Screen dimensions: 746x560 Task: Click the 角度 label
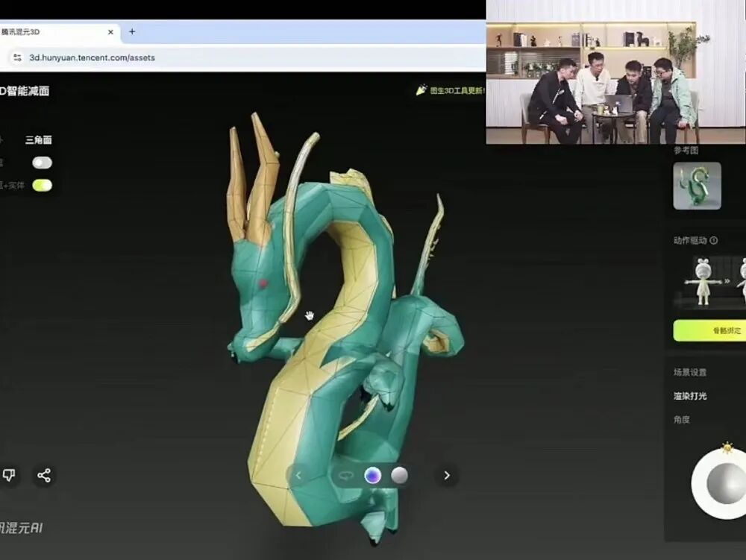coord(682,419)
